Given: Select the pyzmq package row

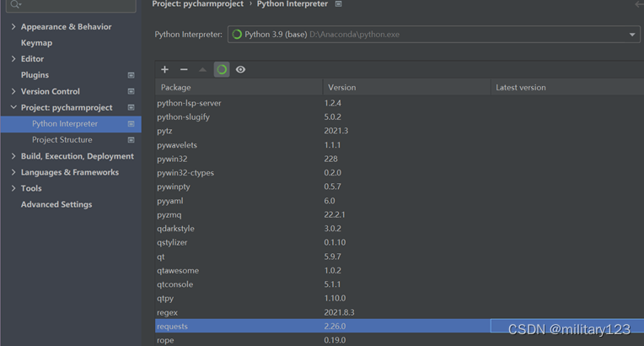Looking at the screenshot, I should 400,214.
